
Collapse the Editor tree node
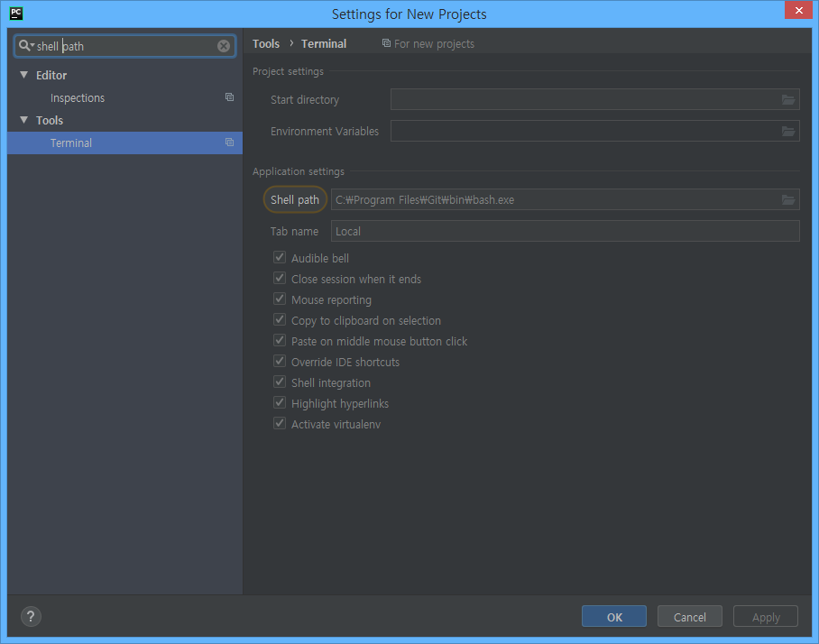click(23, 75)
